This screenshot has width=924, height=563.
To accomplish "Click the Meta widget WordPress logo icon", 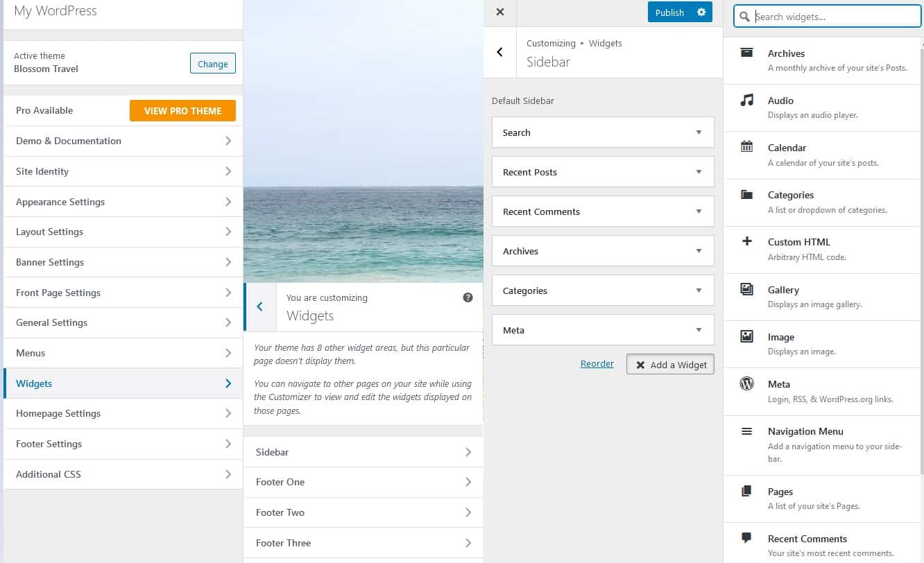I will tap(746, 383).
